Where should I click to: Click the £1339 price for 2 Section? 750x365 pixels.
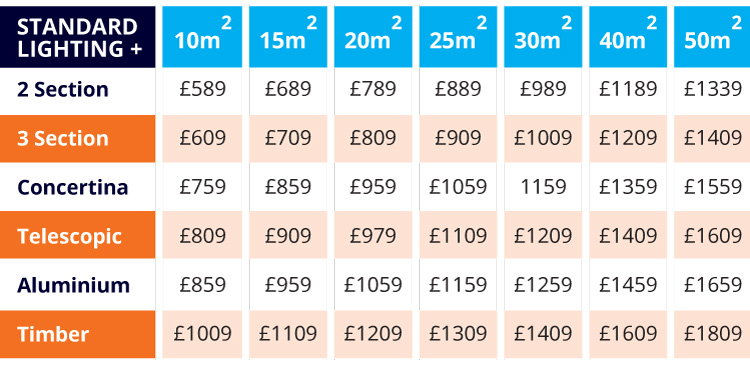712,90
